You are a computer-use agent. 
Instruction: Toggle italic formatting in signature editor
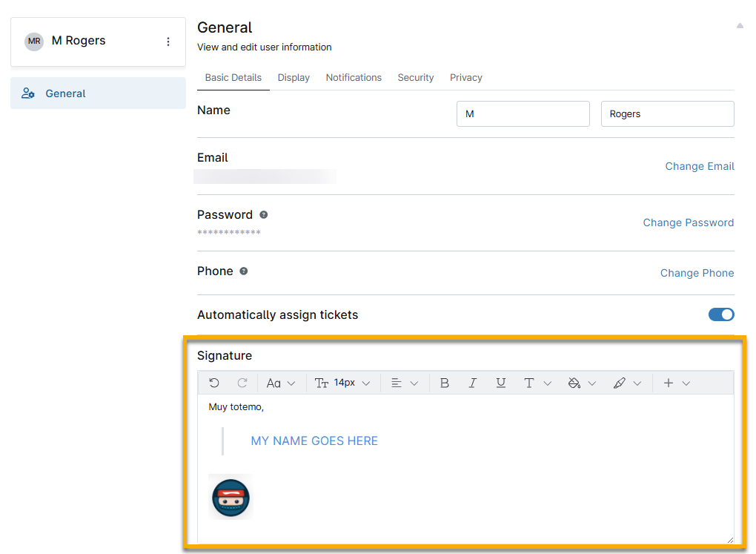click(472, 383)
